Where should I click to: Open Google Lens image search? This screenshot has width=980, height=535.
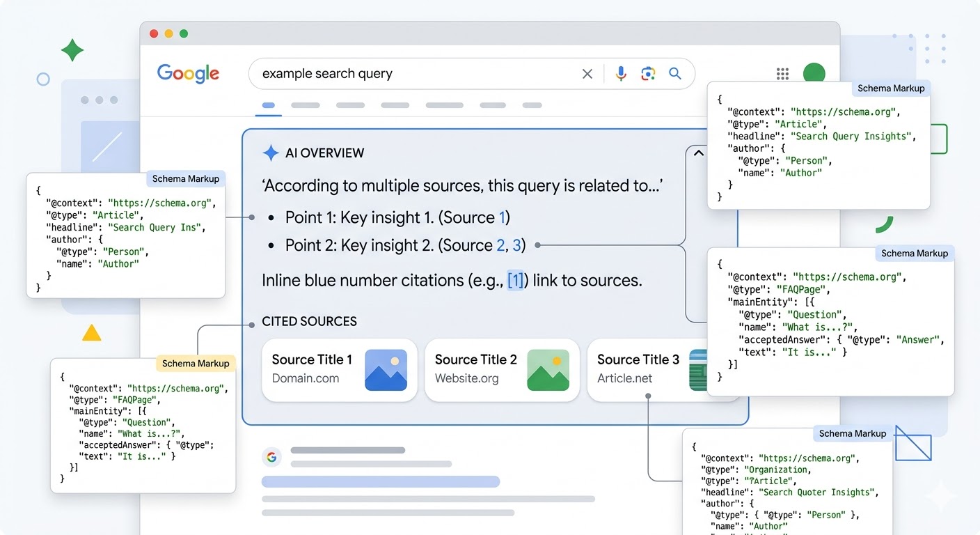click(x=648, y=74)
